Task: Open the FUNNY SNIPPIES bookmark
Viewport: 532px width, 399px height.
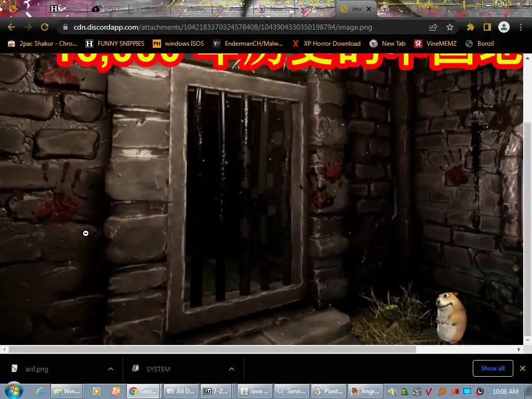Action: [115, 44]
